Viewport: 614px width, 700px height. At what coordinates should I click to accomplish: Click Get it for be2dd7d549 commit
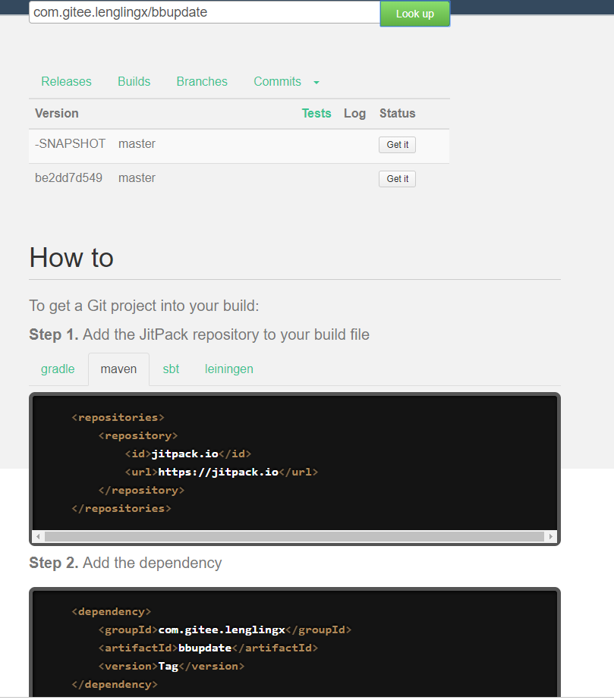[397, 179]
